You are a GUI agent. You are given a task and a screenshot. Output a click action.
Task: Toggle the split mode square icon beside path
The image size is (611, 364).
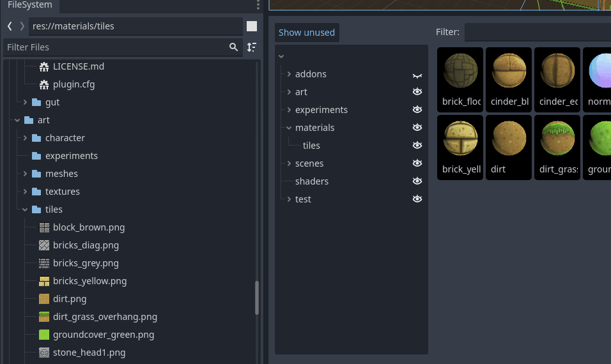(x=252, y=26)
